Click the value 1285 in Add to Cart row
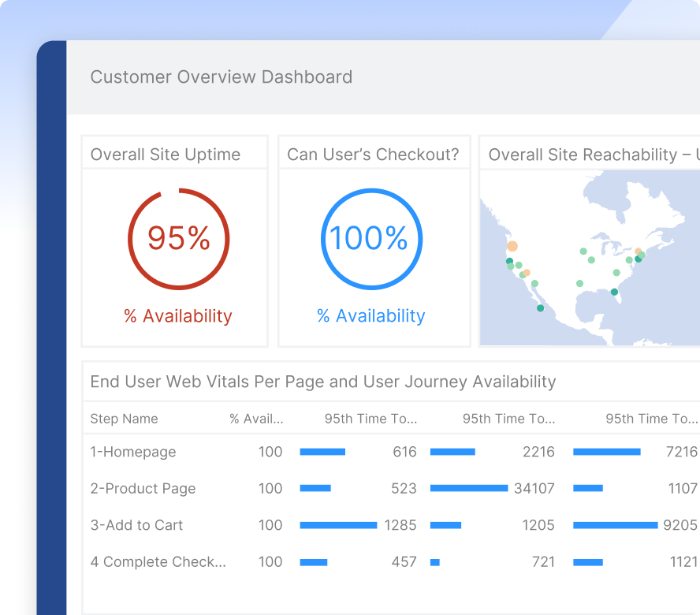This screenshot has height=615, width=700. click(400, 525)
